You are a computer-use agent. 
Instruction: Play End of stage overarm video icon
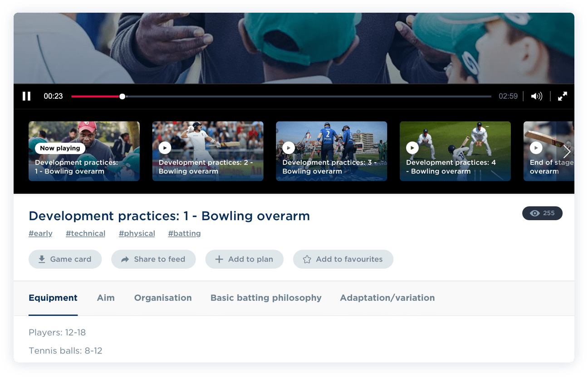(536, 148)
